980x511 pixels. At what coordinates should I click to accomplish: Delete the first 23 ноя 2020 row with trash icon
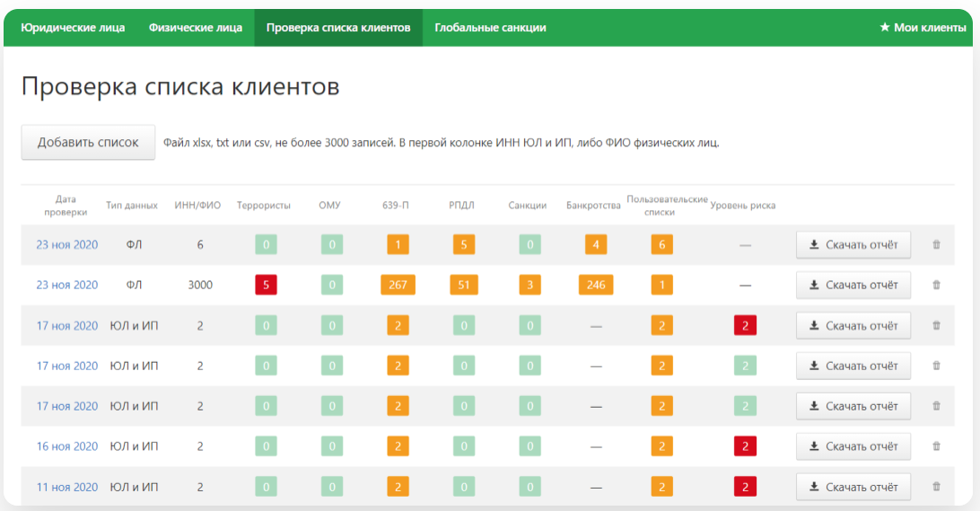point(936,244)
